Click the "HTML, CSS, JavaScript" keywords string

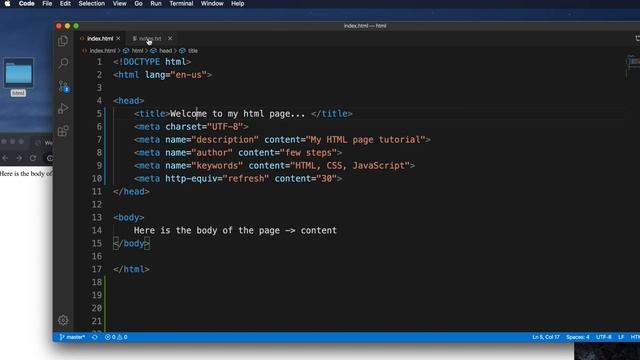click(x=350, y=165)
